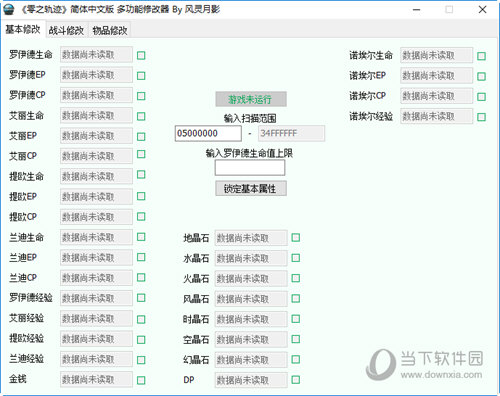Click the 锁定基本属性 button

coord(251,189)
